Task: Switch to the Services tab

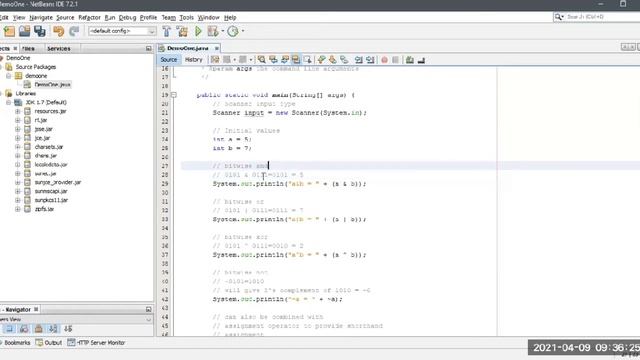Action: [59, 49]
